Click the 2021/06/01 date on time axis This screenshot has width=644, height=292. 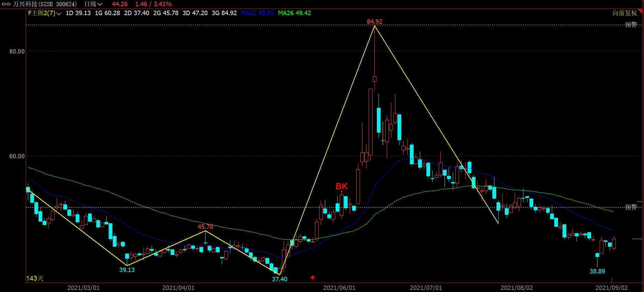[339, 288]
